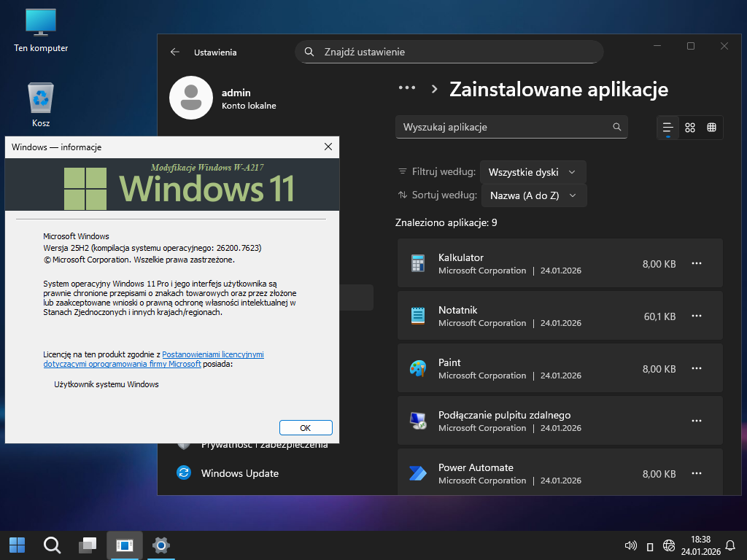Click the Znajdź ustawienie search box
The width and height of the screenshot is (747, 560).
(449, 52)
